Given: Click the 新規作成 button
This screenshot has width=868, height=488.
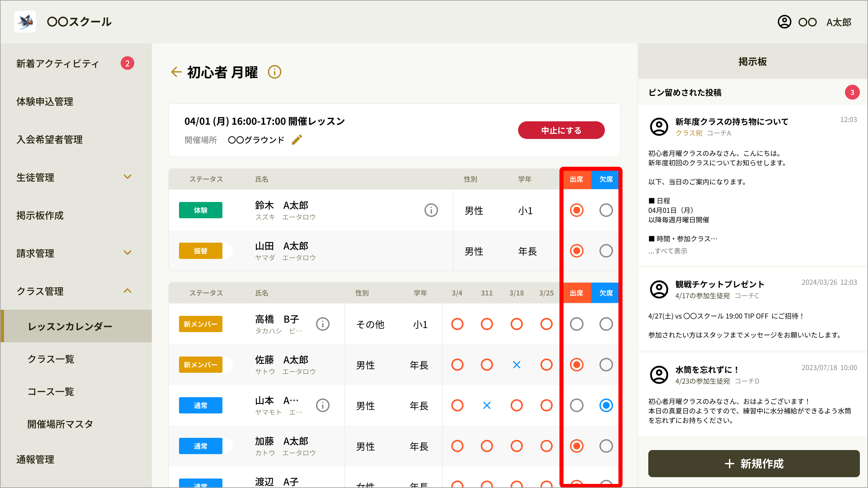Looking at the screenshot, I should [x=754, y=464].
